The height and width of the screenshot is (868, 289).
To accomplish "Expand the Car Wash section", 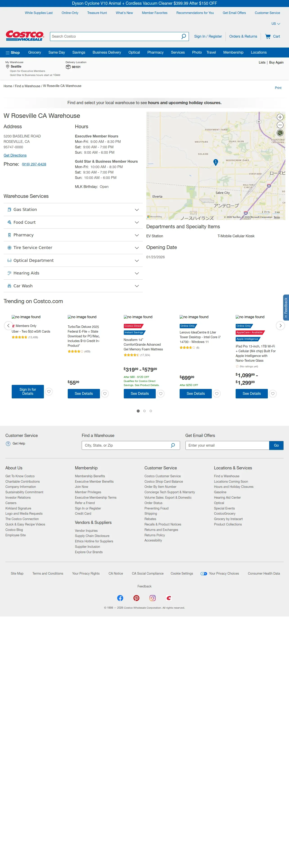I will click(73, 286).
